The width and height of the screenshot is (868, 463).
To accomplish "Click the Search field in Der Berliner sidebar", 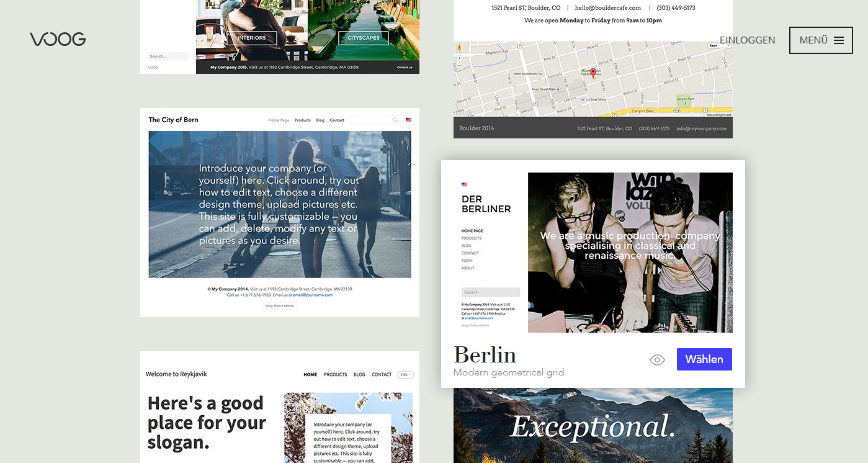I will tap(490, 292).
